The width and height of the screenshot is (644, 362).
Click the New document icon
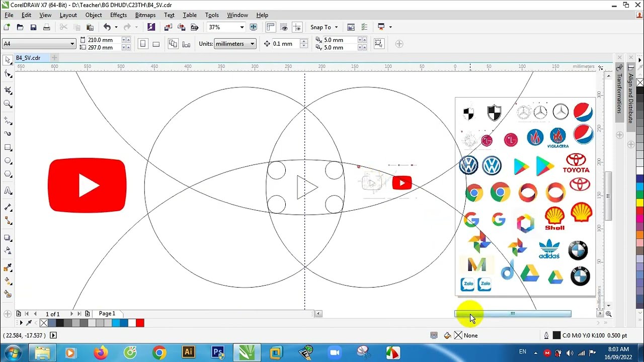tap(7, 27)
